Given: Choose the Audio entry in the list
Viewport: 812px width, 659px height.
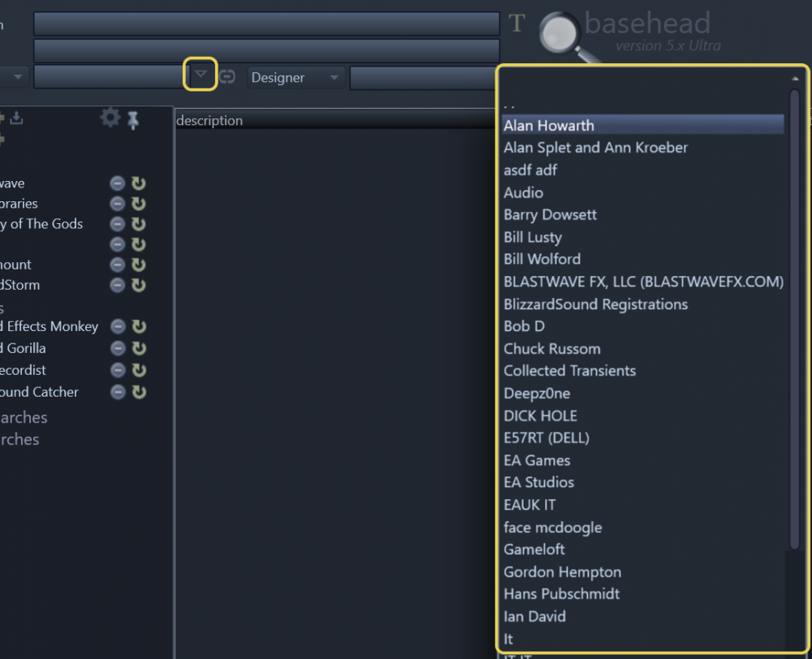Looking at the screenshot, I should 523,192.
